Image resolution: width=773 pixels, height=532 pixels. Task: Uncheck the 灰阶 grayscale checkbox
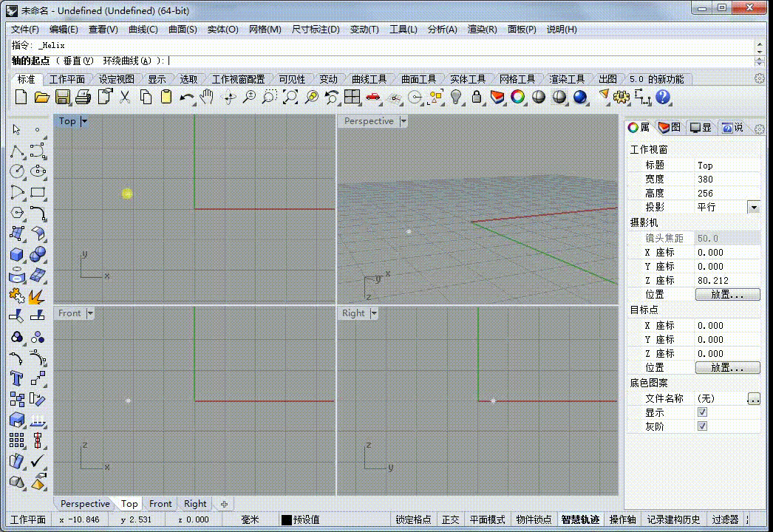pos(703,426)
